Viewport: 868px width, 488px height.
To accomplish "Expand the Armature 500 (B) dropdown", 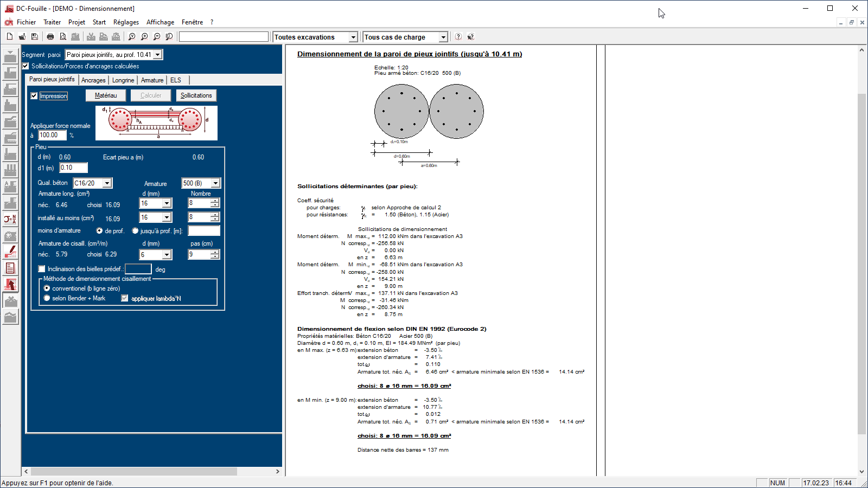I will [215, 183].
